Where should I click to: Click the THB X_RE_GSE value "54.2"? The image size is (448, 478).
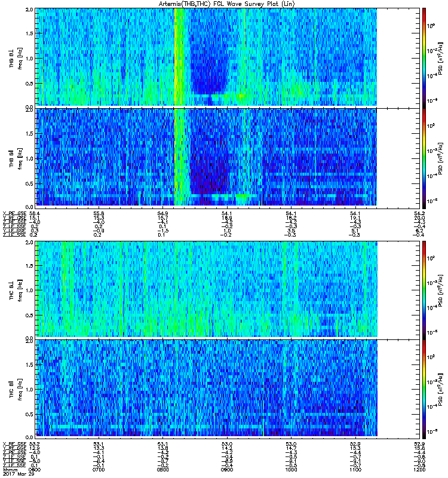[419, 213]
